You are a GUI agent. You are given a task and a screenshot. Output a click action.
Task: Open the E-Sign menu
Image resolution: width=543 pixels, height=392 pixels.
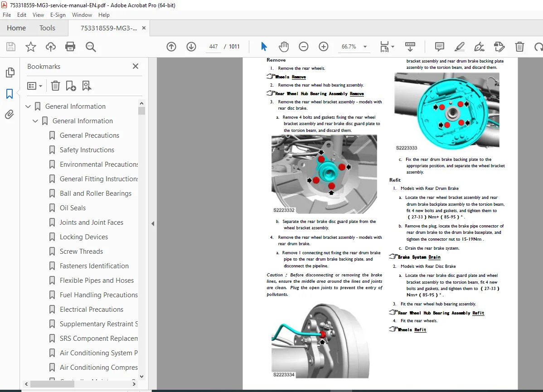pyautogui.click(x=58, y=15)
